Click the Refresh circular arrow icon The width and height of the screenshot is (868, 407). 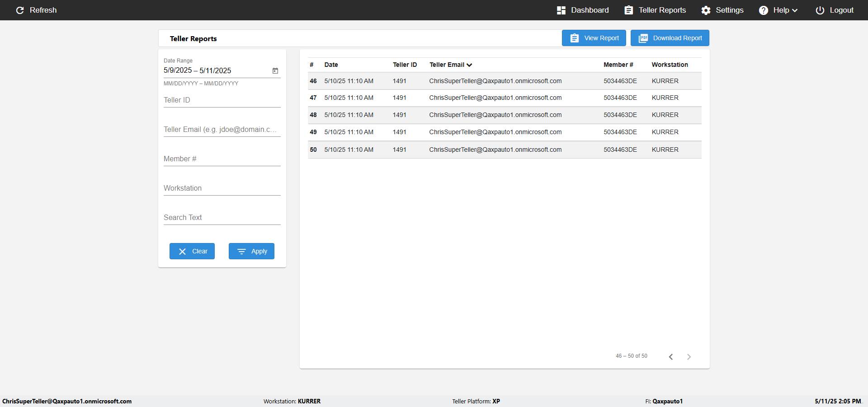pyautogui.click(x=20, y=10)
